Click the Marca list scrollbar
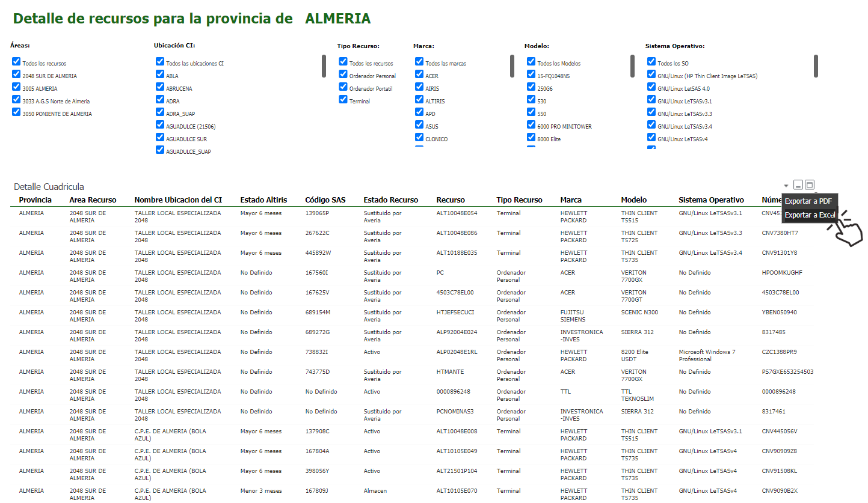The width and height of the screenshot is (868, 503). [x=512, y=66]
